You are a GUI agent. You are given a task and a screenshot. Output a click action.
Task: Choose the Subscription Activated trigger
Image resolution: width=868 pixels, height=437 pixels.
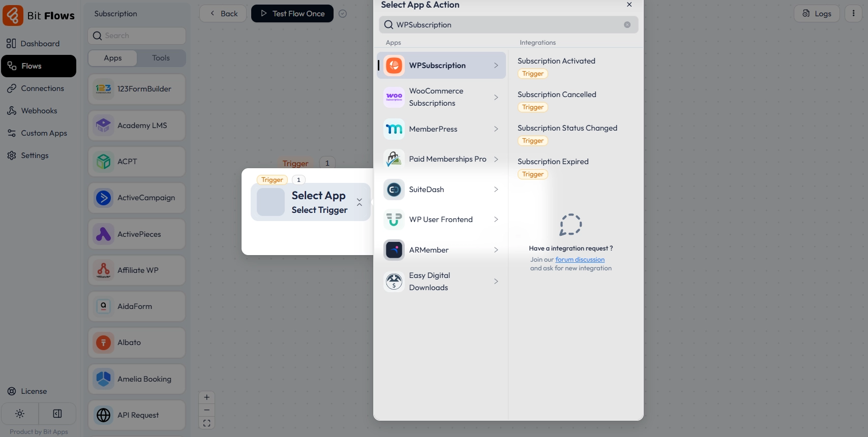[x=556, y=61]
